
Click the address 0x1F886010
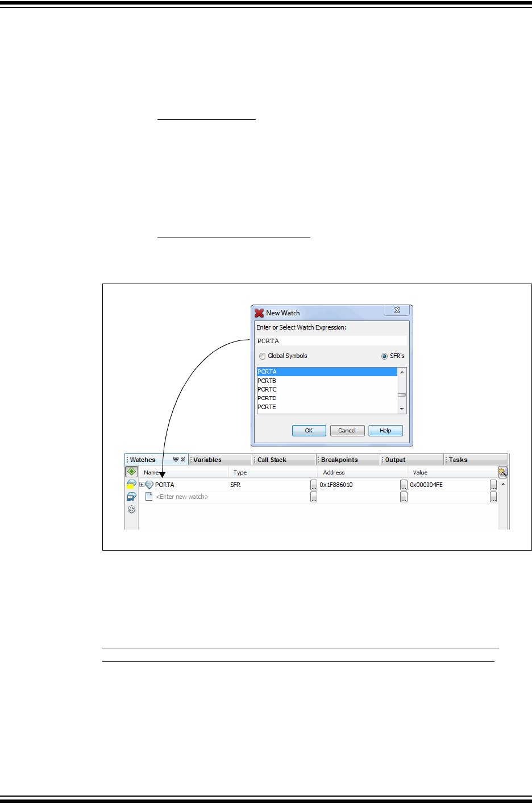(x=336, y=485)
